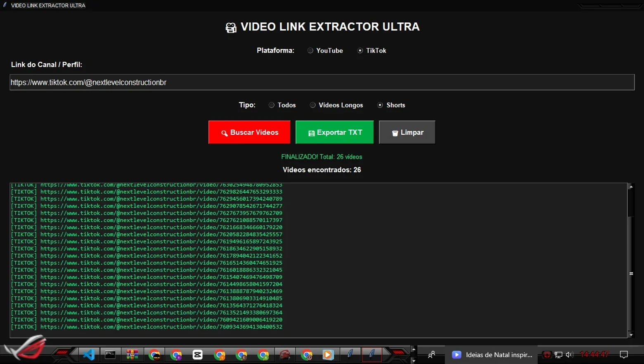Click the link ending in 7618634622905158932
The height and width of the screenshot is (364, 644).
coord(161,249)
